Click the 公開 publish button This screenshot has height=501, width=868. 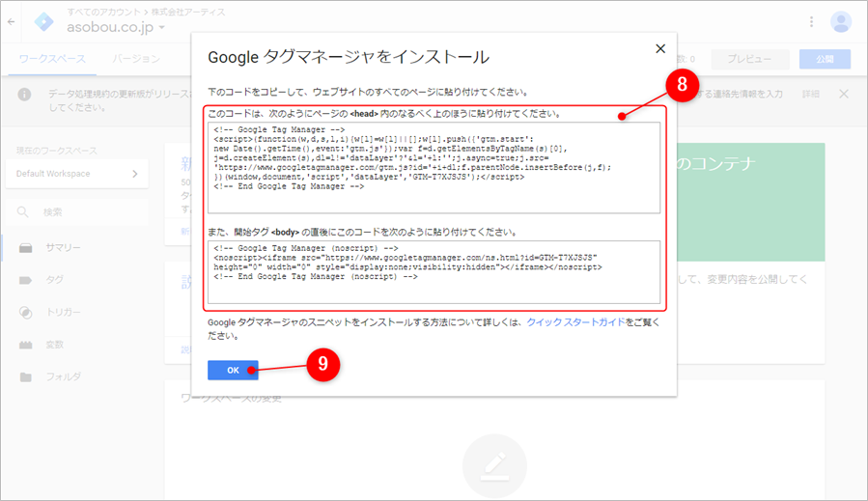tap(825, 59)
